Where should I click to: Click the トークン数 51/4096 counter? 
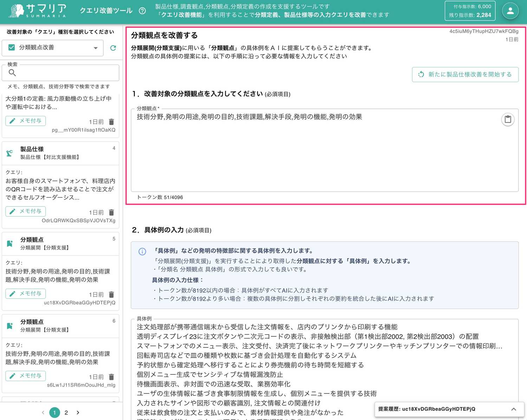pos(160,197)
